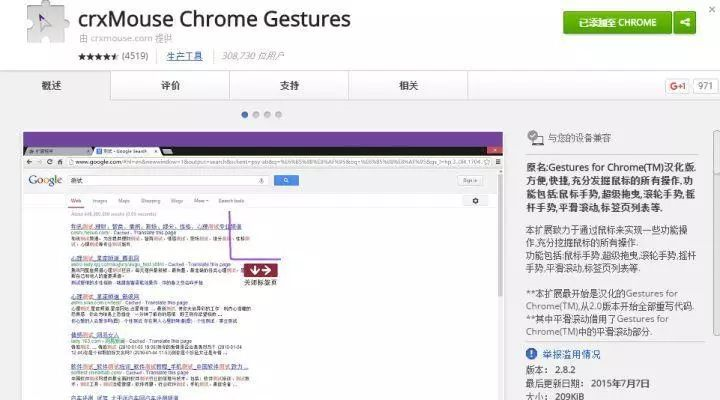Viewport: 720px width, 400px height.
Task: Switch to the 支持 tab
Action: click(289, 85)
